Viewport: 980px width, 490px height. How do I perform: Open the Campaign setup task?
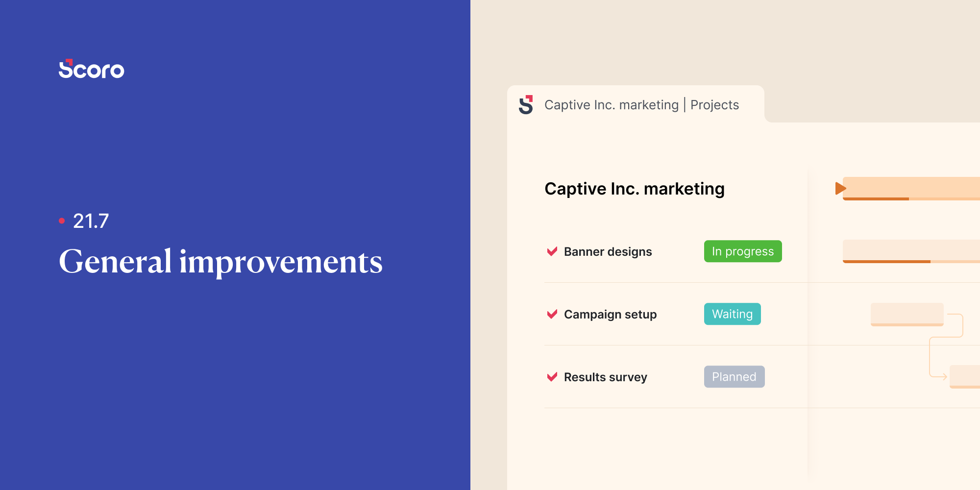pyautogui.click(x=610, y=315)
